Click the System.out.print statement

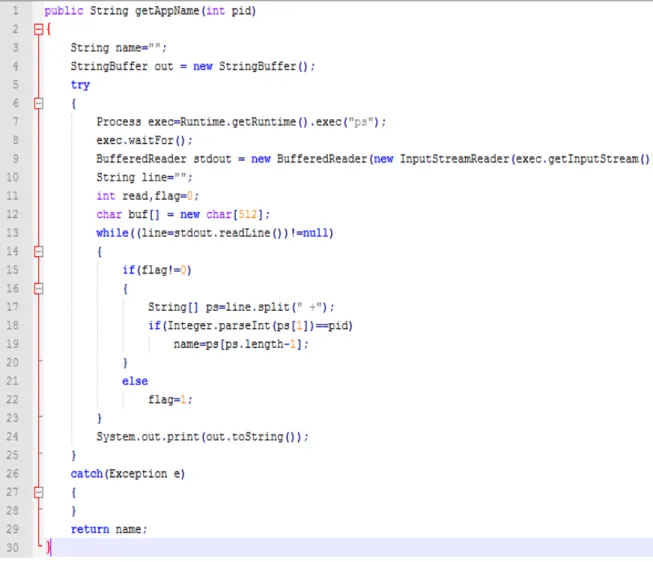[202, 437]
